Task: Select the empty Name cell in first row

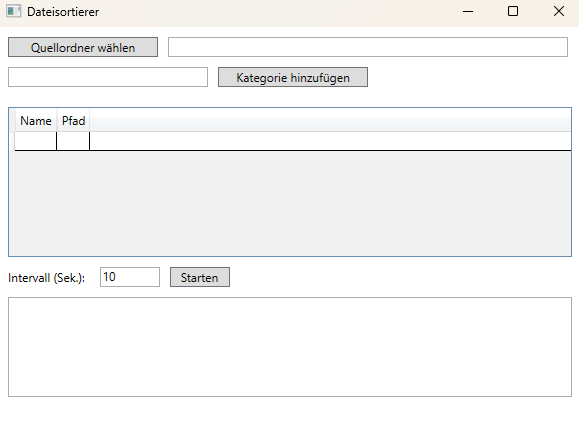Action: click(x=36, y=141)
